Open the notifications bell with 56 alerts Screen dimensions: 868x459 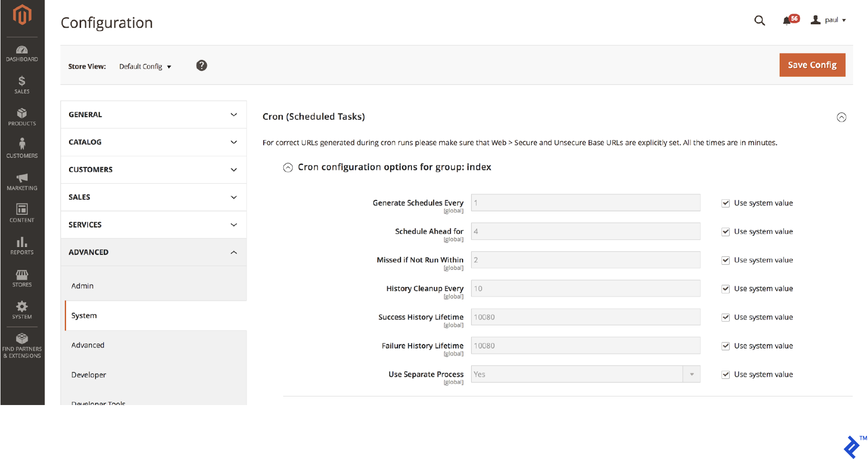point(787,20)
